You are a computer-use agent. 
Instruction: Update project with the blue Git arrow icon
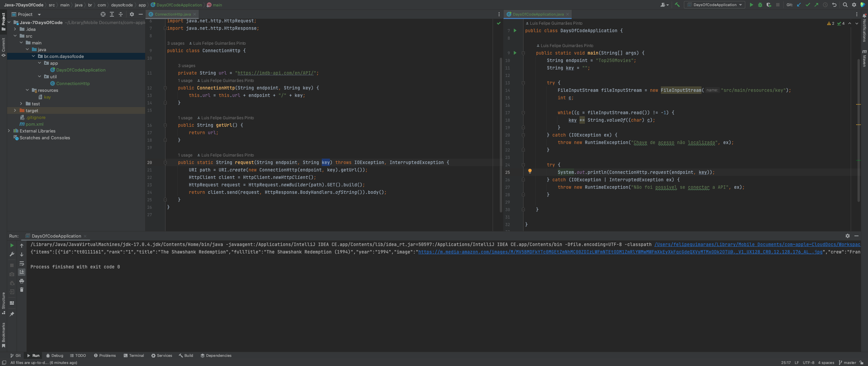798,5
